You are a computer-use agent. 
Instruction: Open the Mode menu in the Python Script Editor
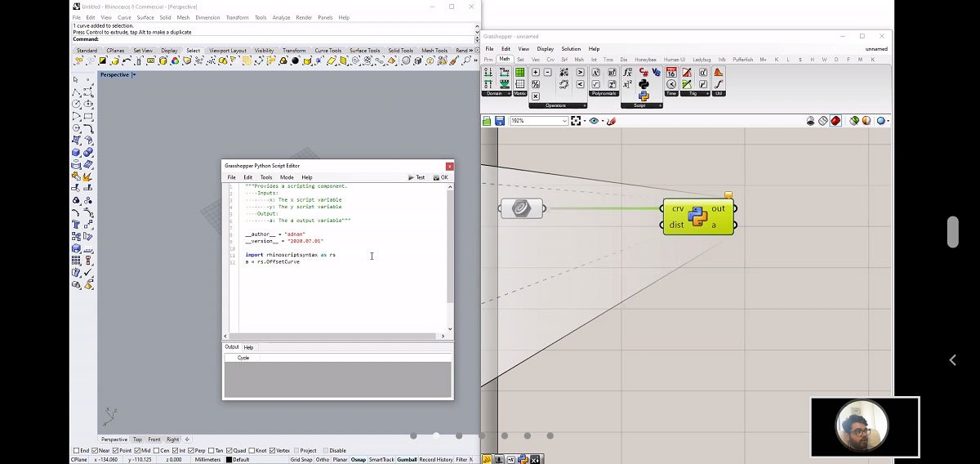pyautogui.click(x=287, y=177)
